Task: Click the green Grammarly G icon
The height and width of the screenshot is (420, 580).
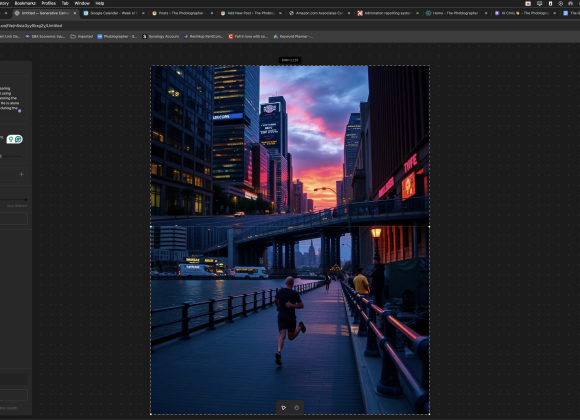Action: [x=18, y=139]
